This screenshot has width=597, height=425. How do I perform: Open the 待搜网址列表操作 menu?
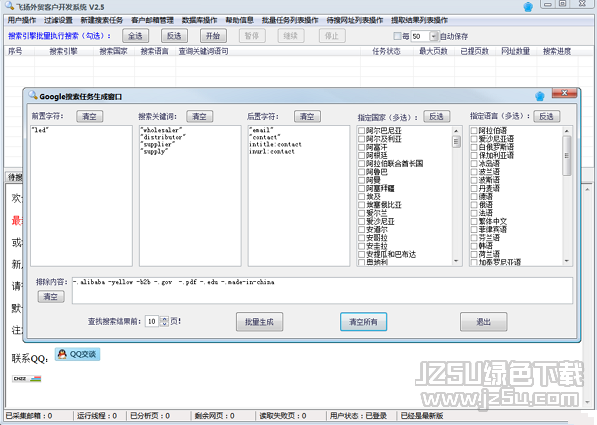click(x=355, y=20)
